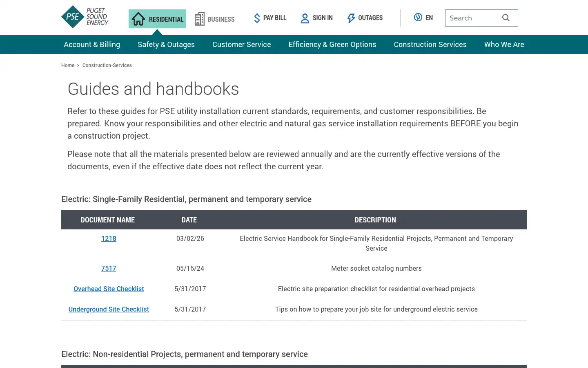Switch to the Business section label
Image resolution: width=588 pixels, height=368 pixels.
click(x=221, y=19)
